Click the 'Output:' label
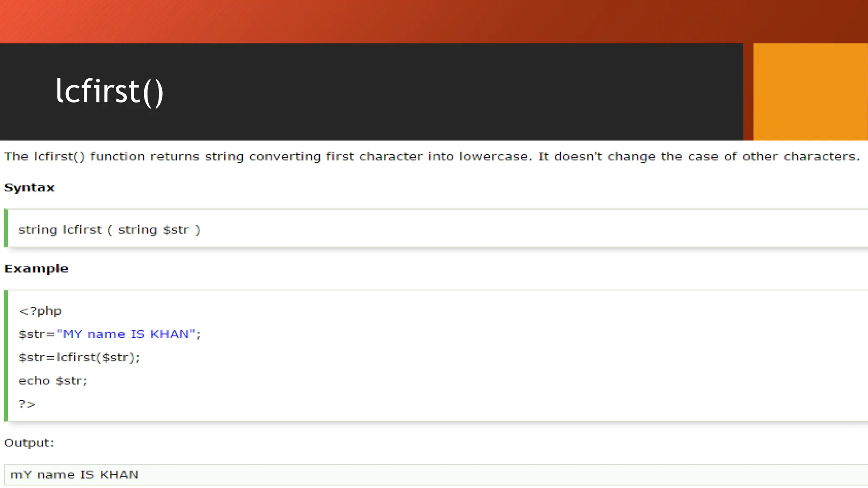 29,443
